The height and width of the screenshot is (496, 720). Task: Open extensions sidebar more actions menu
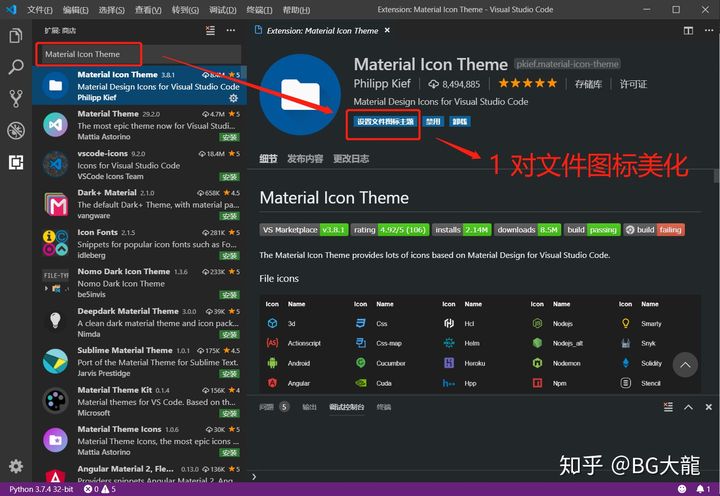[x=231, y=30]
